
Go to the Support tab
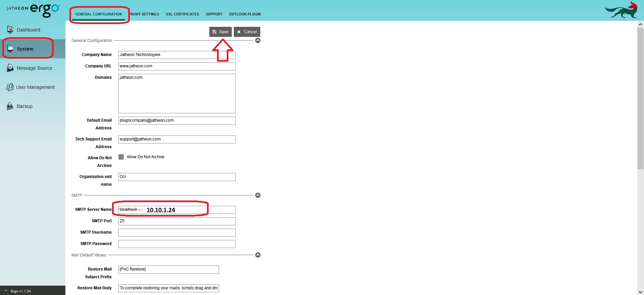[x=214, y=14]
